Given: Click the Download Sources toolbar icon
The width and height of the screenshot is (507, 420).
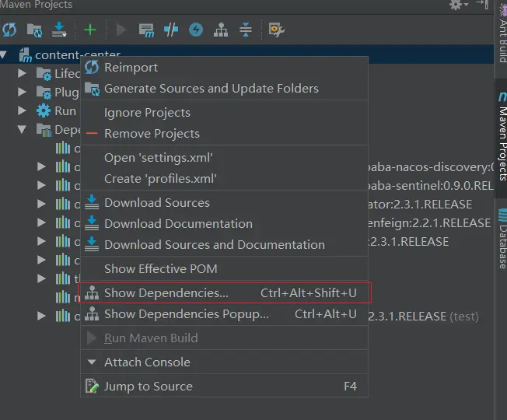Looking at the screenshot, I should tap(59, 30).
